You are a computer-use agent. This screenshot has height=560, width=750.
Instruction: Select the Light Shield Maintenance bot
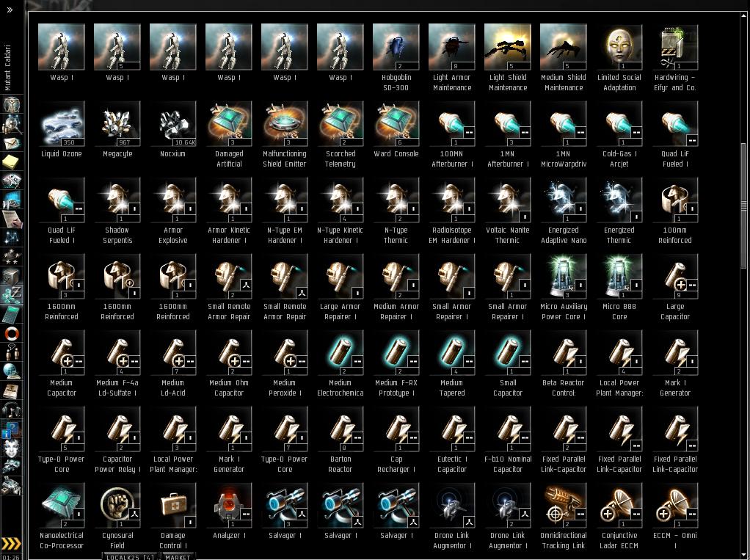coord(508,58)
